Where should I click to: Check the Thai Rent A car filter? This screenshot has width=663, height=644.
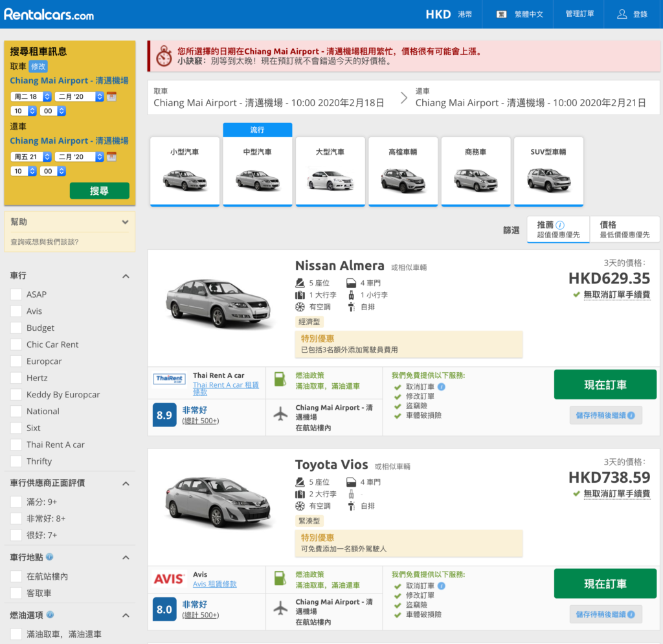(x=16, y=445)
